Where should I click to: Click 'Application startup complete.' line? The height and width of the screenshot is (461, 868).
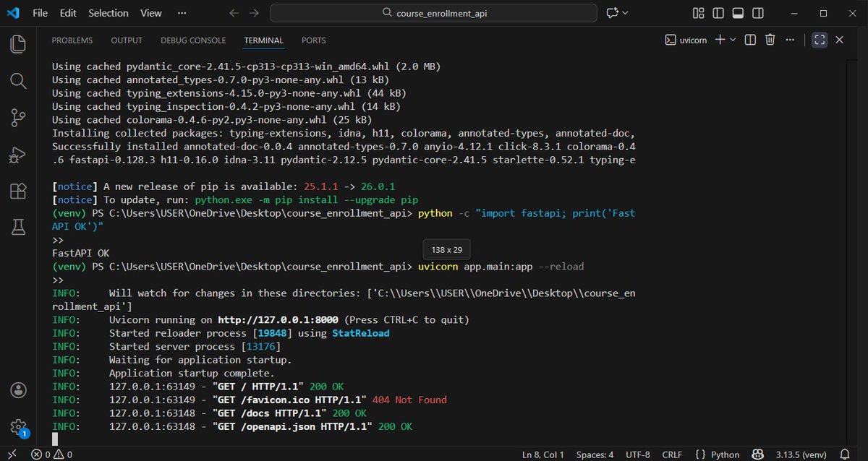pos(192,373)
